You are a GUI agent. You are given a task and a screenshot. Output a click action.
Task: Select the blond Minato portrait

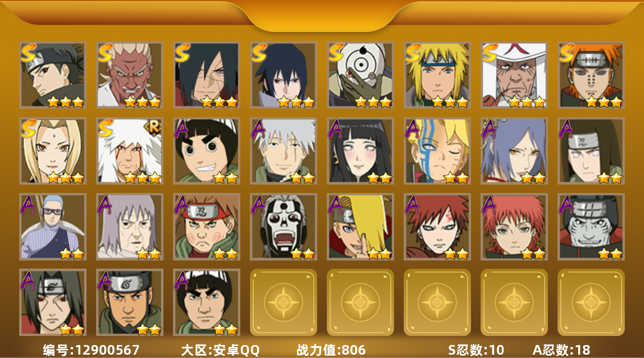click(437, 75)
